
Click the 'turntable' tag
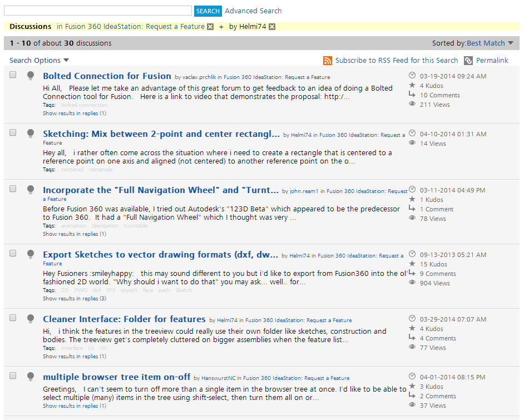tap(136, 225)
